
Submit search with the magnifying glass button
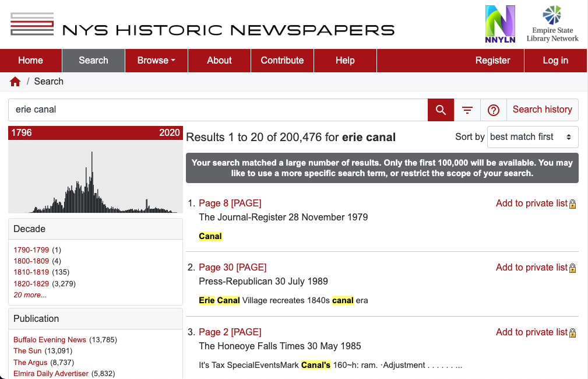click(441, 110)
